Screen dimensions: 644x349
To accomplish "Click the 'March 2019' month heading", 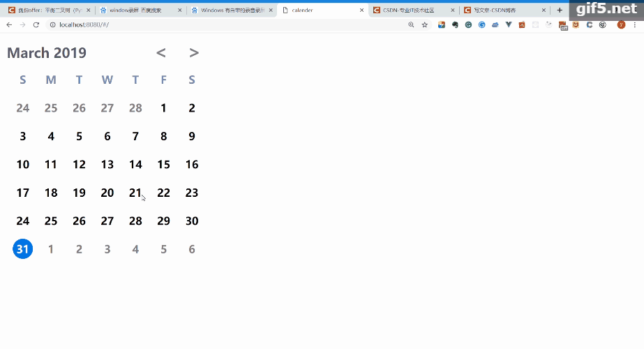I will point(47,52).
